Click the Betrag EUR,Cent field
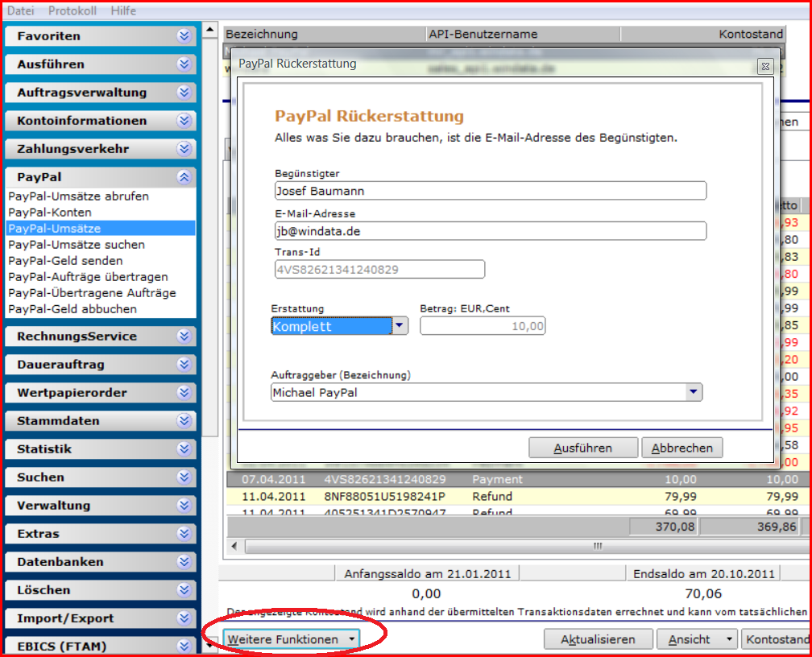 coord(483,326)
